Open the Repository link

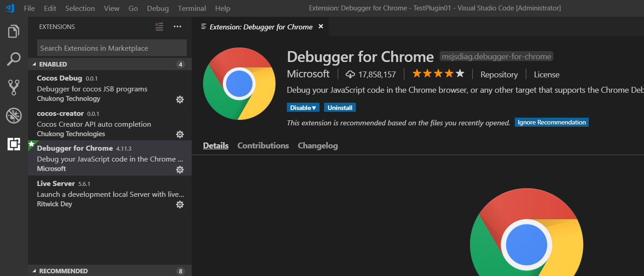point(499,75)
